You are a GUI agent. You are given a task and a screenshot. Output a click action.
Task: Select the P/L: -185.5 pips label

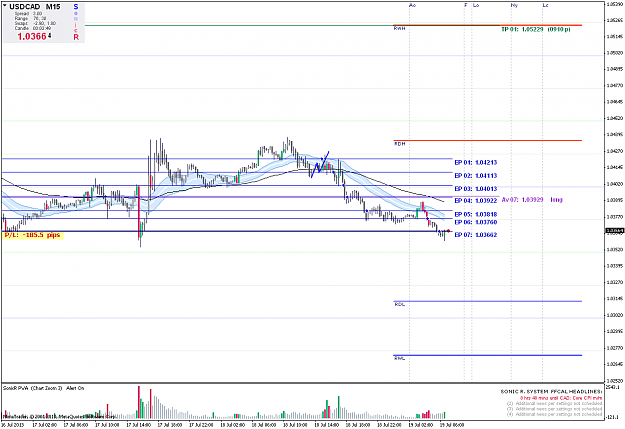coord(33,235)
